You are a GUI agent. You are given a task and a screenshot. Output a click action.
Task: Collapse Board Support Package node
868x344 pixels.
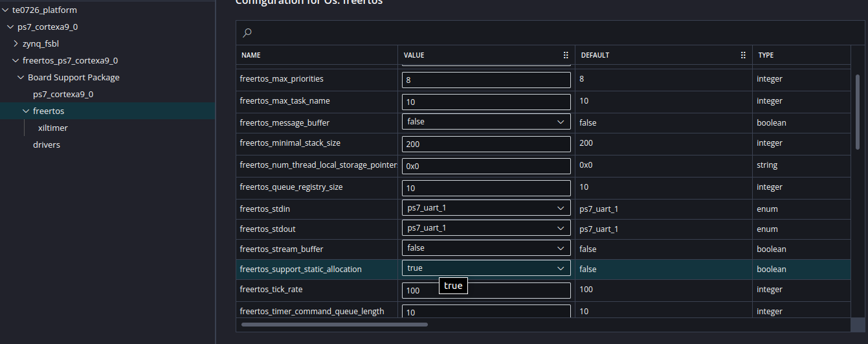click(21, 77)
